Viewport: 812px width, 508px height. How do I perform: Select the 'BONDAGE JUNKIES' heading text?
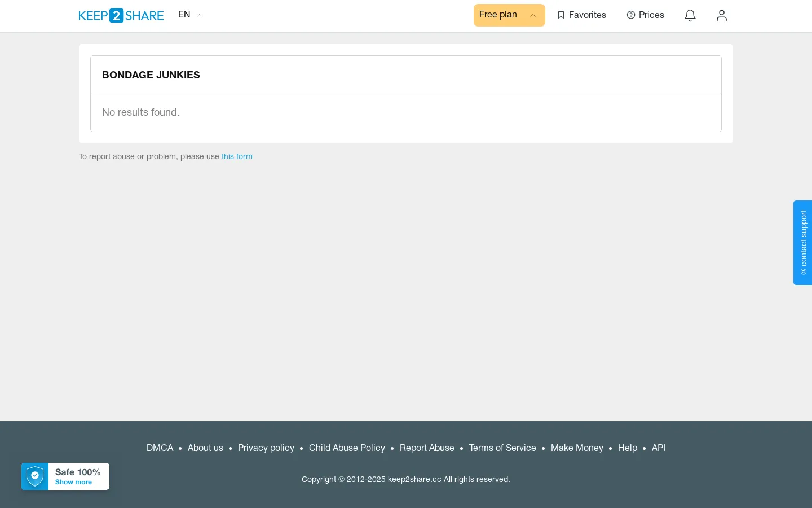click(x=151, y=75)
